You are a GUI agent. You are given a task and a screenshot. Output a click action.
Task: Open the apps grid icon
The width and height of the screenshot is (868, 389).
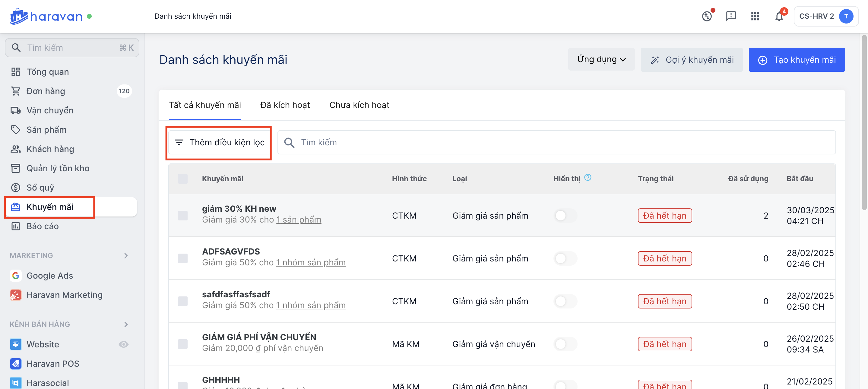(x=755, y=16)
